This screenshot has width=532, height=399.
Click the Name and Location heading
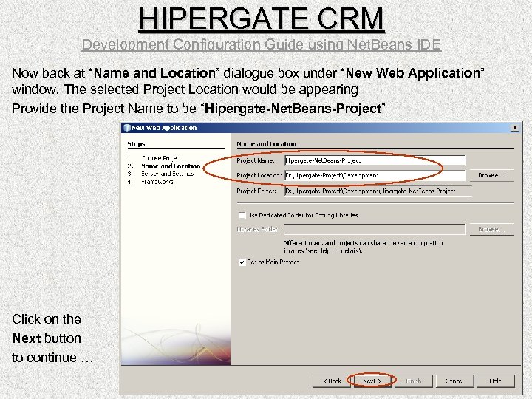[x=266, y=144]
